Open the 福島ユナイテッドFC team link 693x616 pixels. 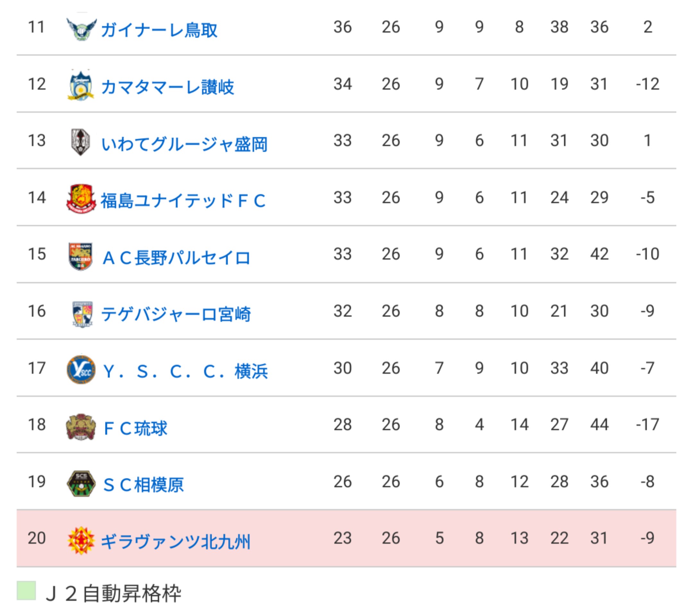coord(183,201)
